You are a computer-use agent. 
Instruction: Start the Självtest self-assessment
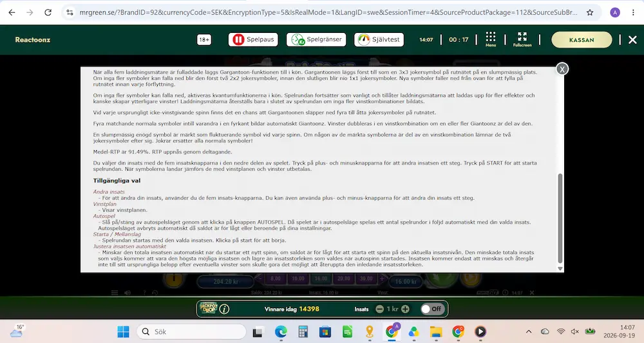[379, 39]
